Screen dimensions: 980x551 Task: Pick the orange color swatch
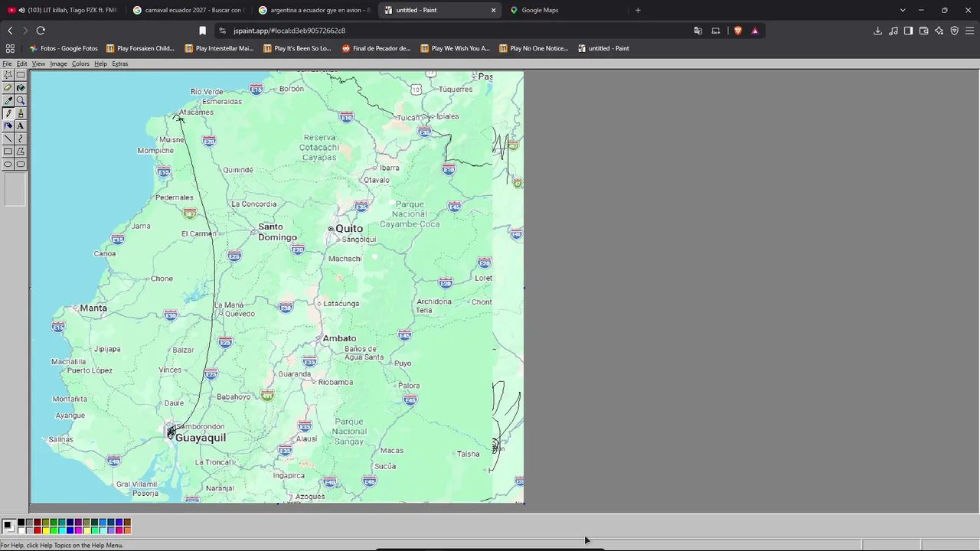(126, 530)
